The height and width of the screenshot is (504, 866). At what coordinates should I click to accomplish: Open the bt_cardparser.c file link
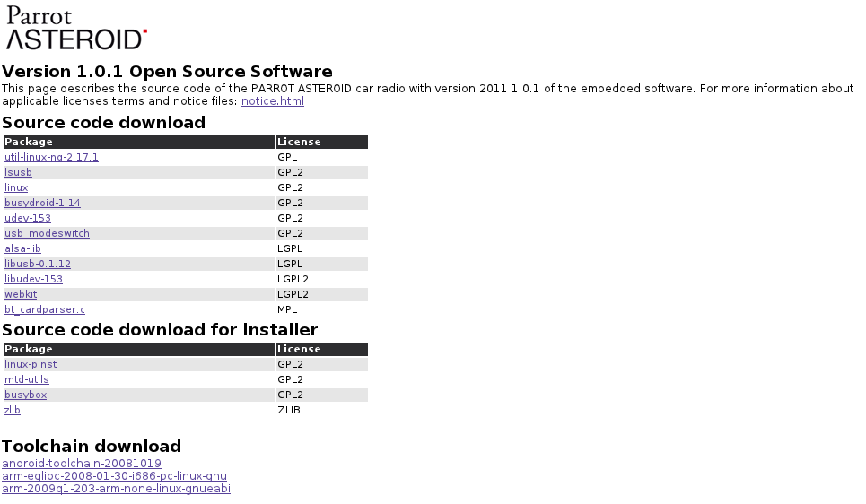[x=45, y=309]
